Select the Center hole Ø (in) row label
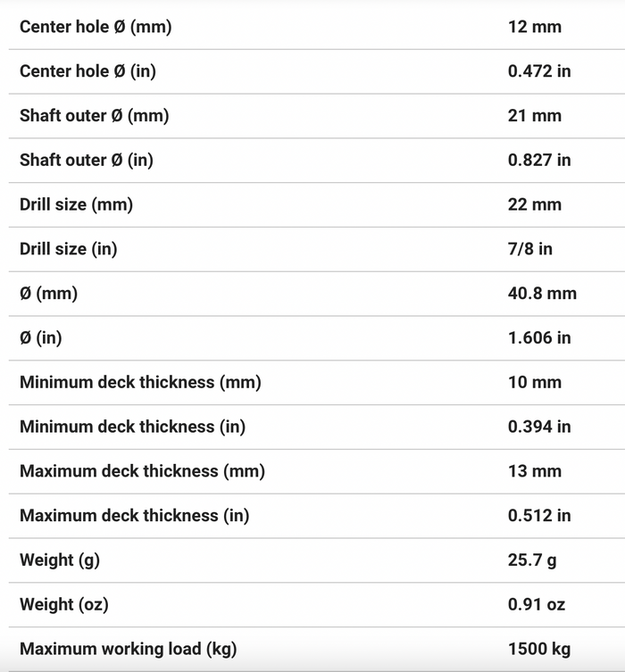This screenshot has width=625, height=672. [x=87, y=71]
